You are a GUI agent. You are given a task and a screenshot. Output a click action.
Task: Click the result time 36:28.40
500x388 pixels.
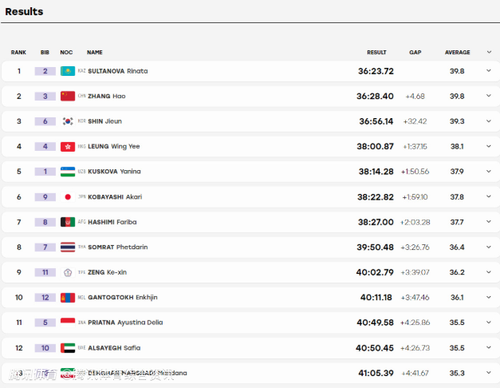coord(375,96)
